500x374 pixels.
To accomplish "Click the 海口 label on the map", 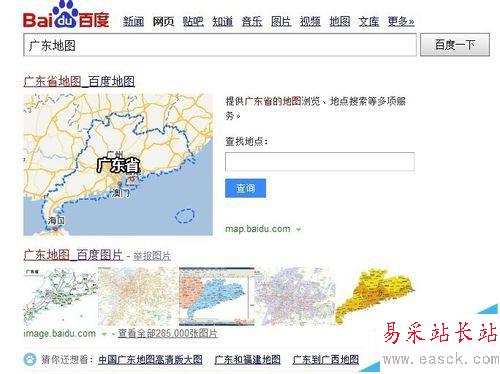I will [x=56, y=220].
